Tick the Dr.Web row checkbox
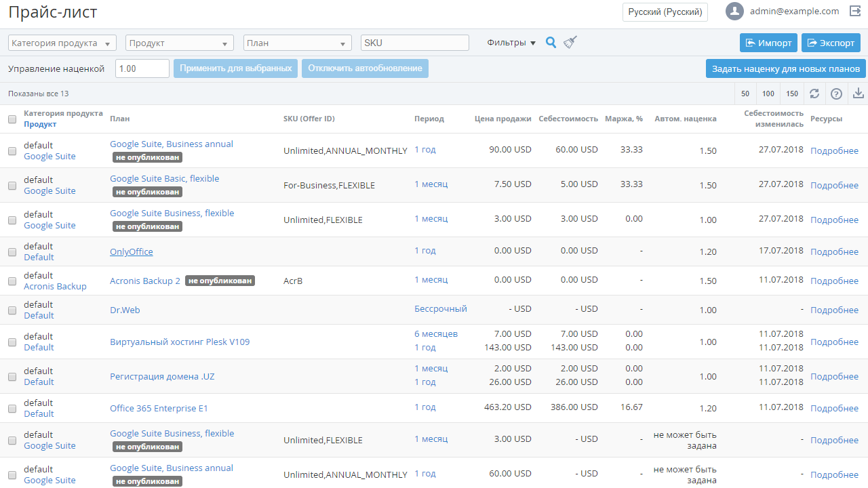The height and width of the screenshot is (488, 868). click(12, 310)
